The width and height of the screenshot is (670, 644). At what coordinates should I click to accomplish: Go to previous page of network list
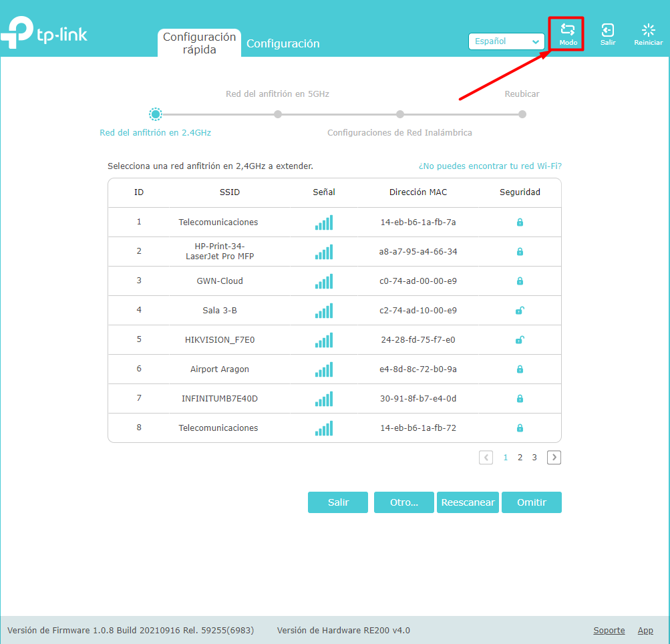pos(486,457)
